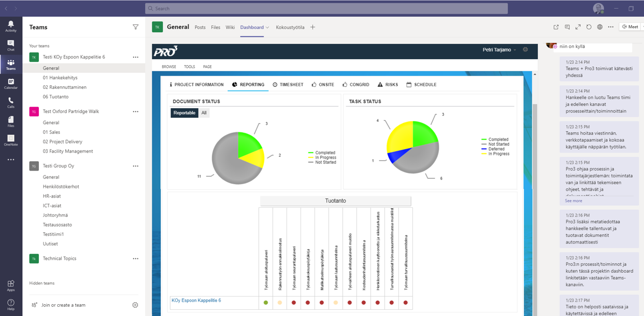The height and width of the screenshot is (316, 644).
Task: Go forward using the history forward arrow
Action: (x=16, y=9)
